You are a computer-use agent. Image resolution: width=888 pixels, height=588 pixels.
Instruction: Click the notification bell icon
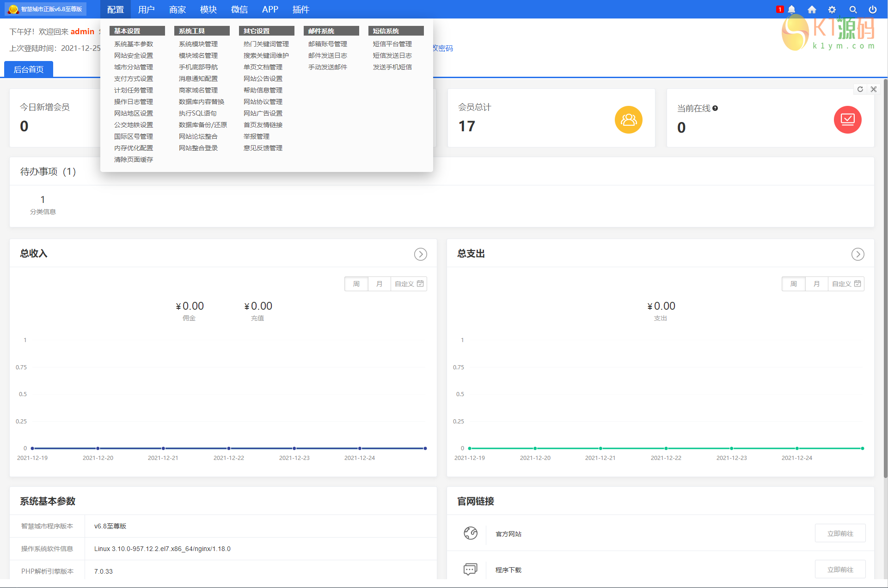[x=791, y=9]
